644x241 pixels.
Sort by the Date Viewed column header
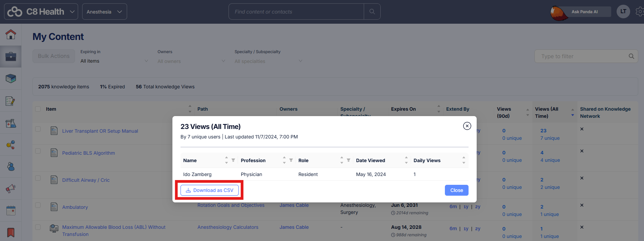coord(371,160)
